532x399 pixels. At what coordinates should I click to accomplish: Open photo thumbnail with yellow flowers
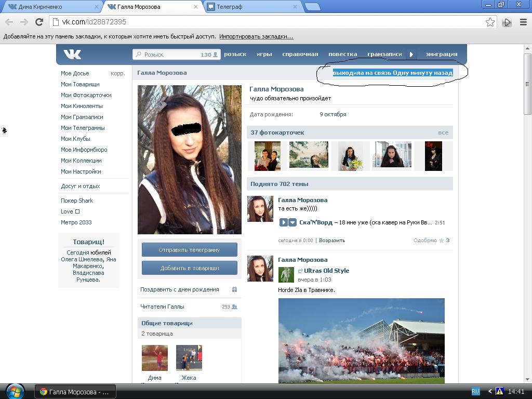pos(351,156)
